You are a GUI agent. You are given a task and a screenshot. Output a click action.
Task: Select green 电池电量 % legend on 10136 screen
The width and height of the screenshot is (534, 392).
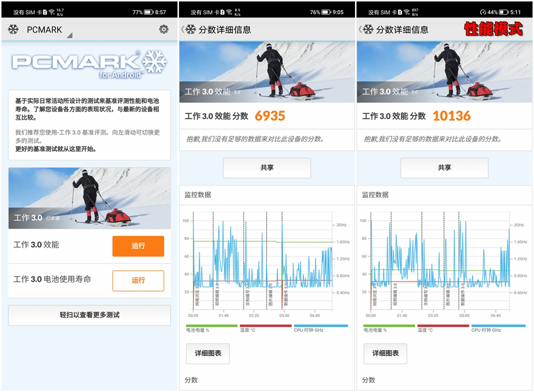(389, 328)
